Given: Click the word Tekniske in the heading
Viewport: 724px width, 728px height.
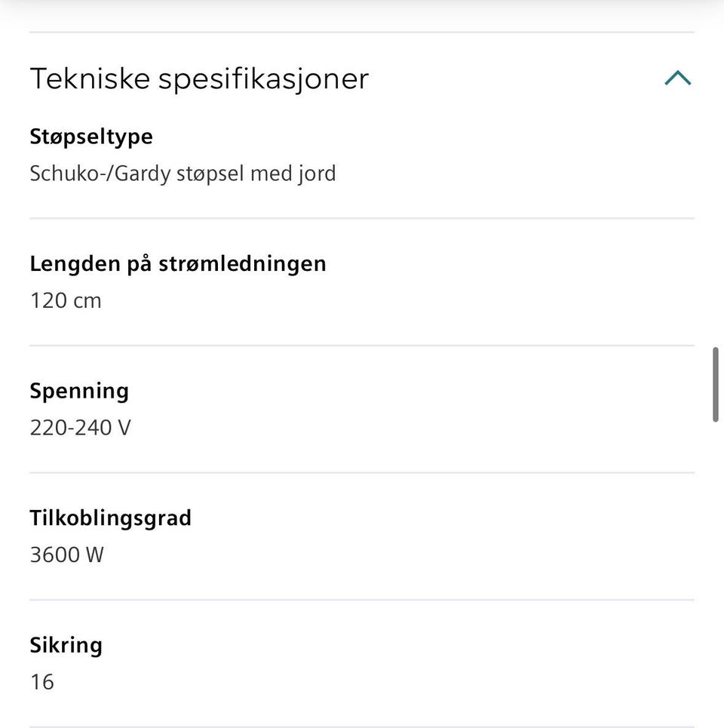Looking at the screenshot, I should 90,78.
